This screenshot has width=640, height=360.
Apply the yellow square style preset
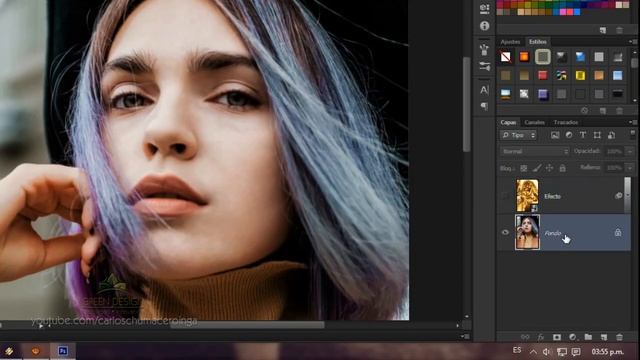(x=580, y=75)
